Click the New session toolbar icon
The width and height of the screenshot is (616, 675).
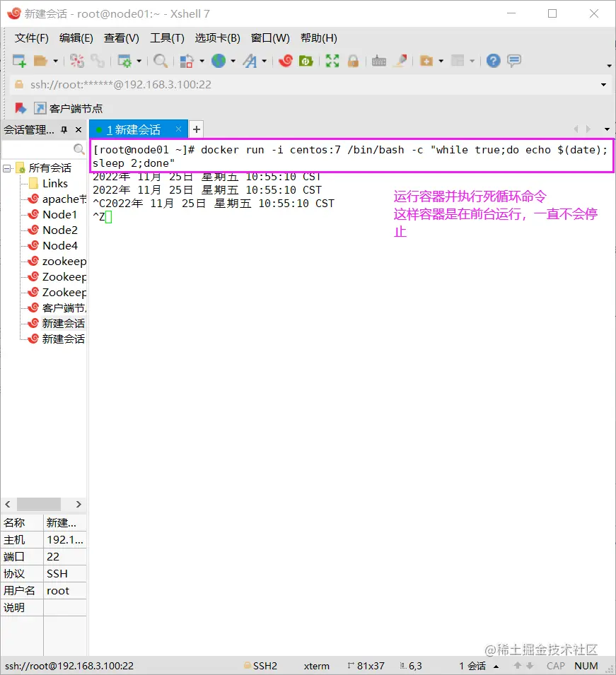[x=19, y=61]
